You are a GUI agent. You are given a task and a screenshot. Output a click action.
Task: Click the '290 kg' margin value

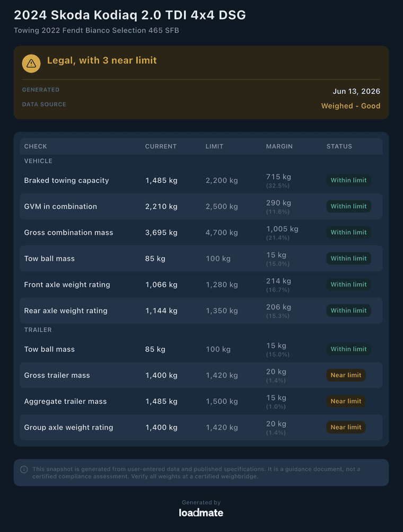coord(278,203)
